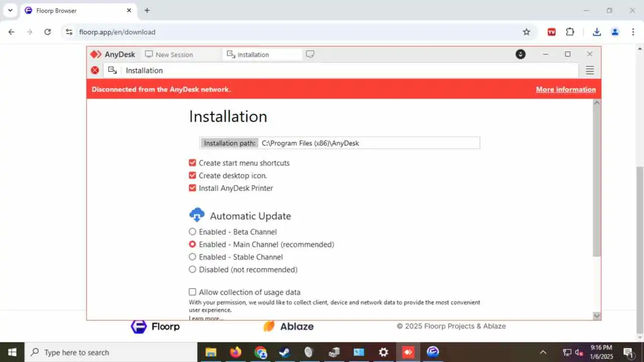Reload the floorp.app page
The width and height of the screenshot is (644, 362).
(x=47, y=32)
